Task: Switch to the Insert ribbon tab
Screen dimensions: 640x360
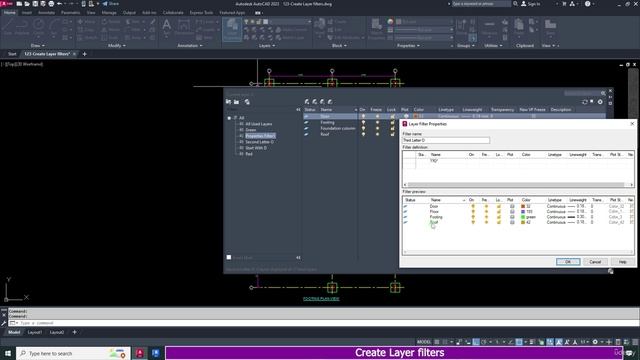Action: click(27, 13)
